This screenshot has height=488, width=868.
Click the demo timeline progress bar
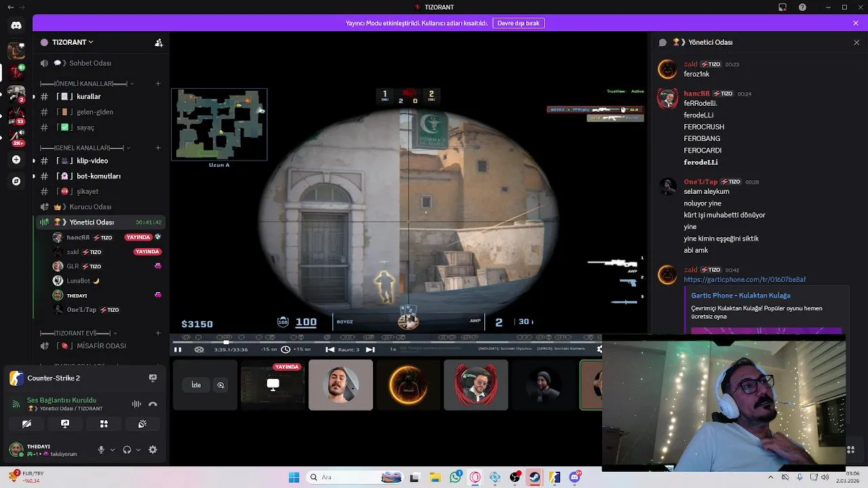[387, 342]
